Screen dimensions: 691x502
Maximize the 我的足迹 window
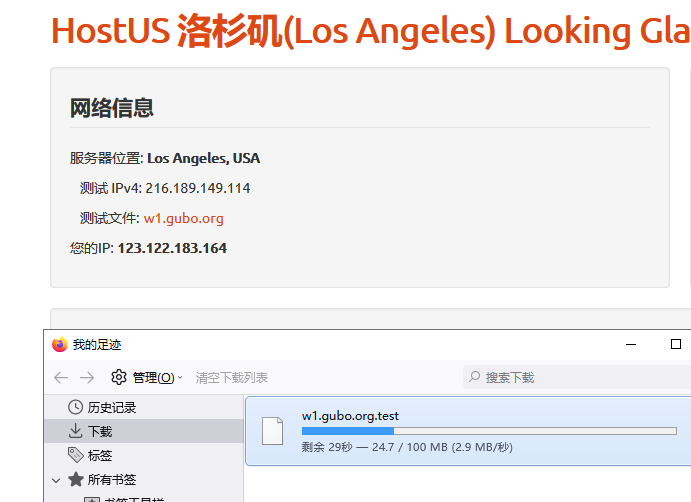(676, 344)
